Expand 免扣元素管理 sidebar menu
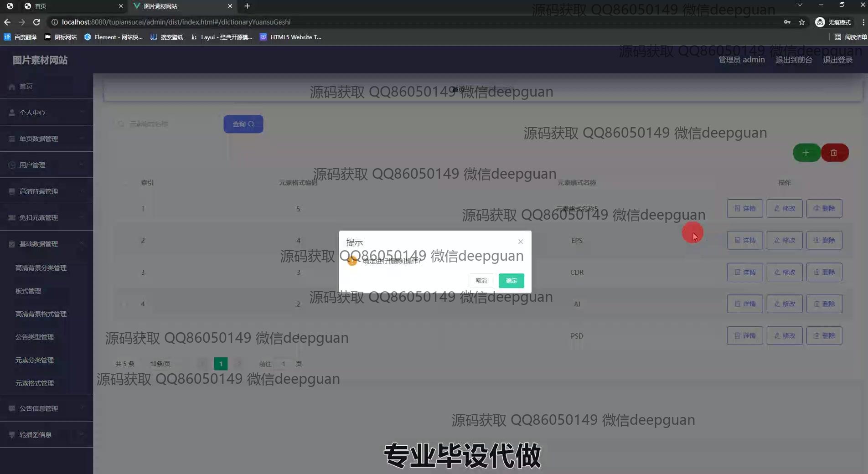The height and width of the screenshot is (474, 868). (46, 218)
